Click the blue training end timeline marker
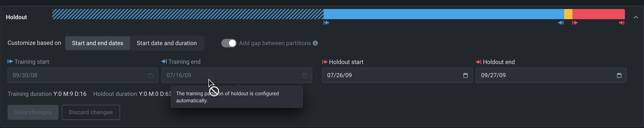 [561, 23]
